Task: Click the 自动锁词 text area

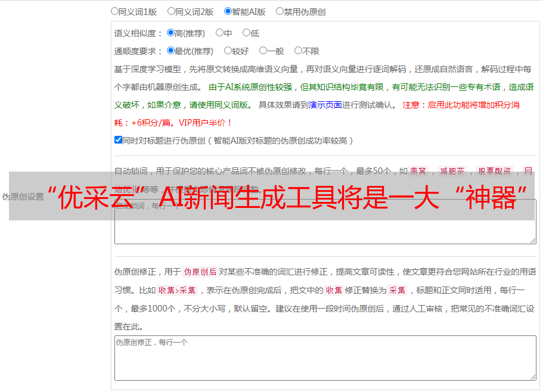Action: [325, 222]
